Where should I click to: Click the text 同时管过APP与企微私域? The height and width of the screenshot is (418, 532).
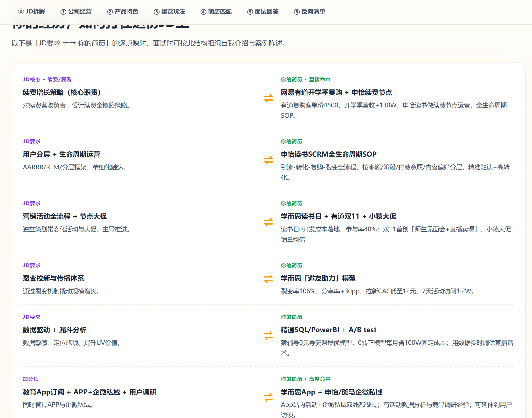(x=58, y=405)
